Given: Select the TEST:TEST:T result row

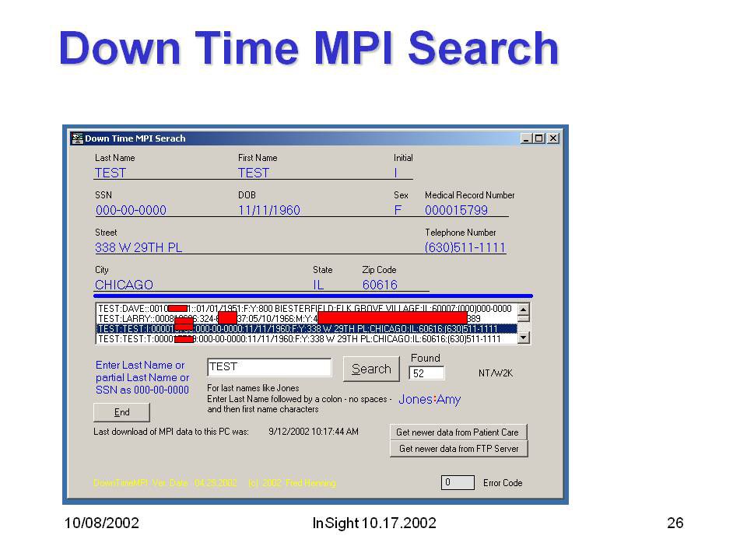Looking at the screenshot, I should [x=305, y=339].
